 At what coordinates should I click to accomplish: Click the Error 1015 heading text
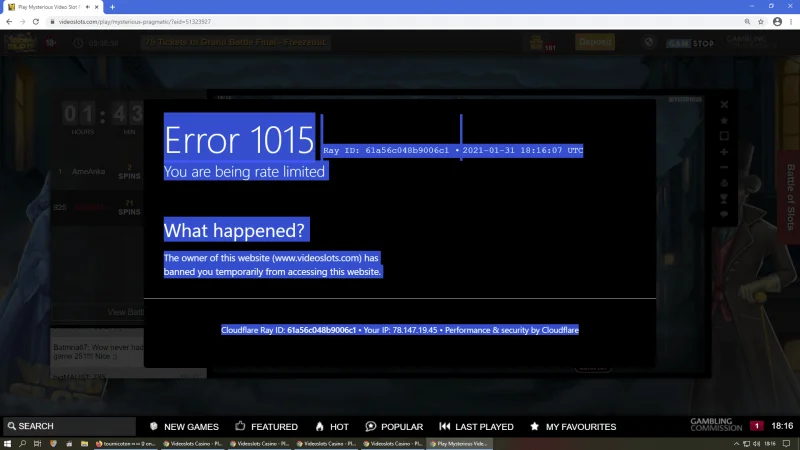click(x=239, y=140)
